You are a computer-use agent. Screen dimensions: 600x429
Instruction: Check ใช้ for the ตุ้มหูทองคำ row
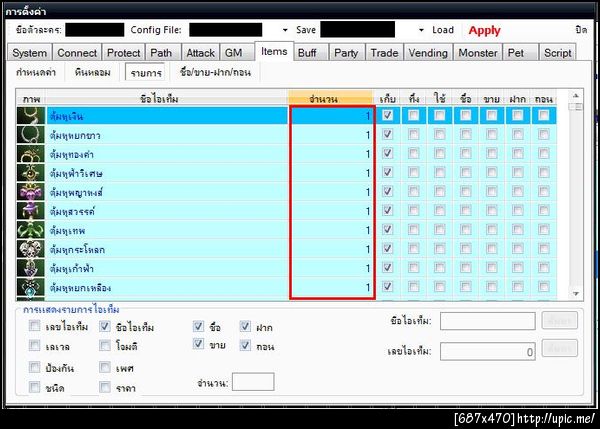440,153
